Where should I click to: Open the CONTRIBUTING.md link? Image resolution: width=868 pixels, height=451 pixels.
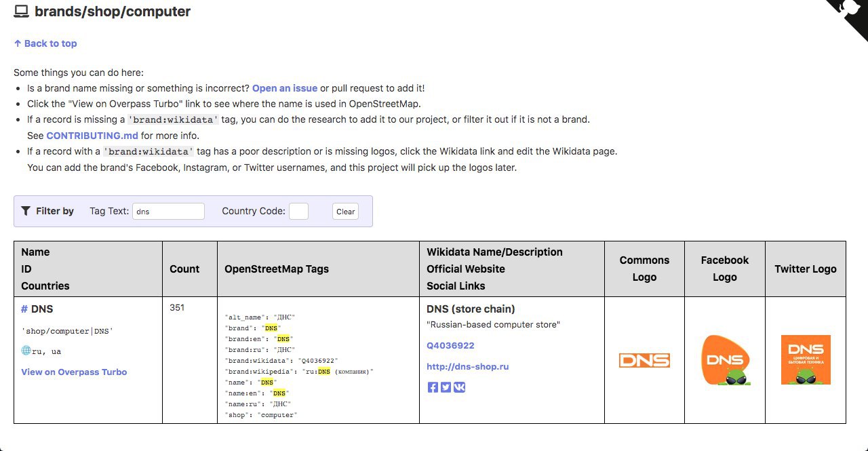pyautogui.click(x=92, y=136)
